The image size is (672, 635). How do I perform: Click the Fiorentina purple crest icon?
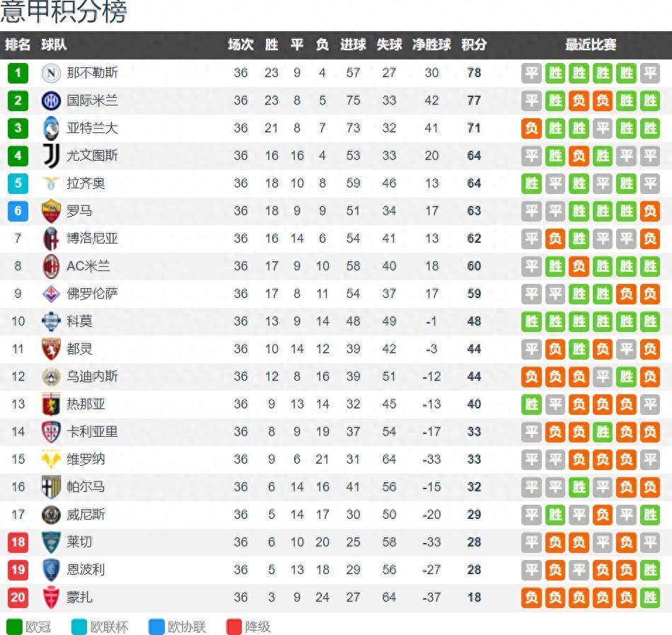(51, 294)
